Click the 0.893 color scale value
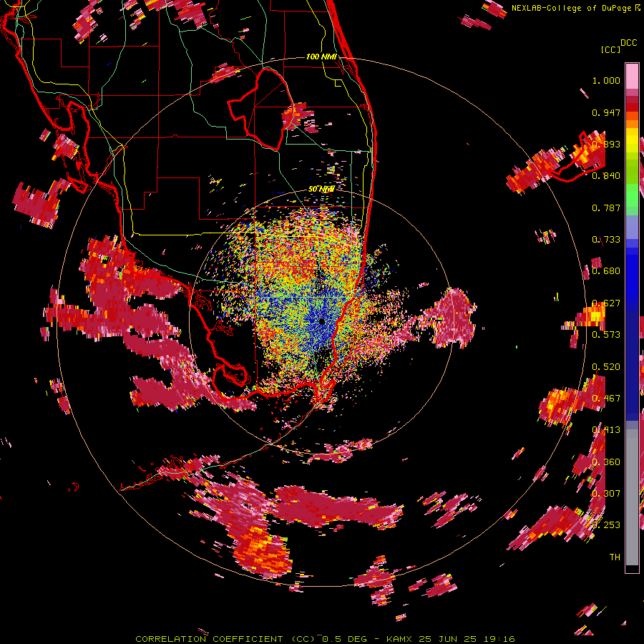The height and width of the screenshot is (644, 644). [x=606, y=144]
